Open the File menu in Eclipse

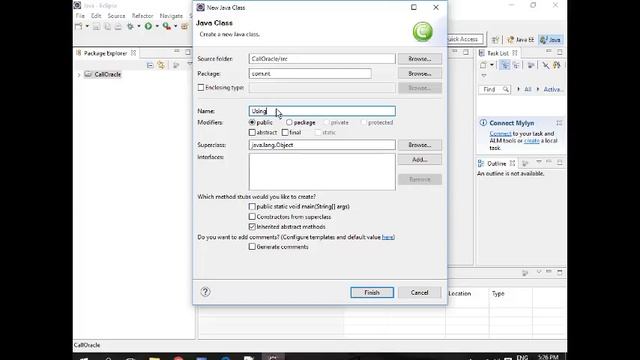tap(80, 16)
